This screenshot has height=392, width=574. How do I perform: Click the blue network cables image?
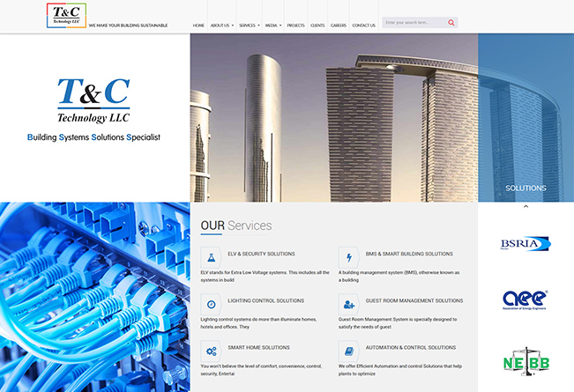95,297
